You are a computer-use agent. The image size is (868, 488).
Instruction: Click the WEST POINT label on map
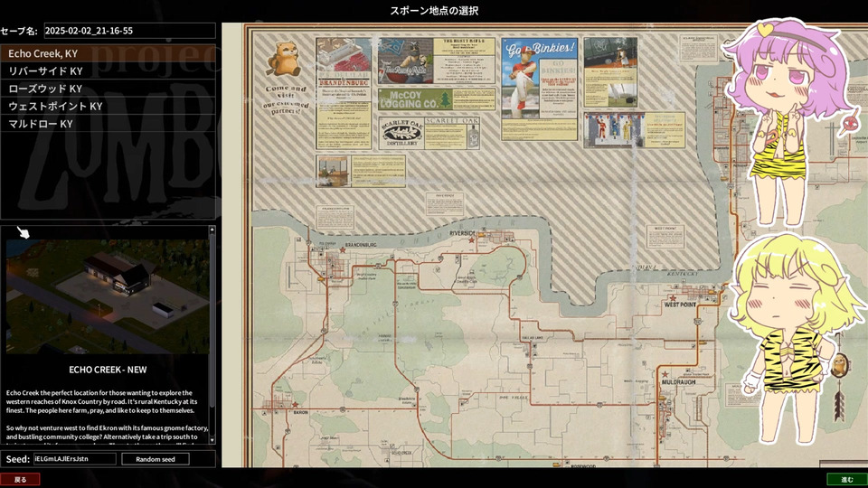(680, 305)
